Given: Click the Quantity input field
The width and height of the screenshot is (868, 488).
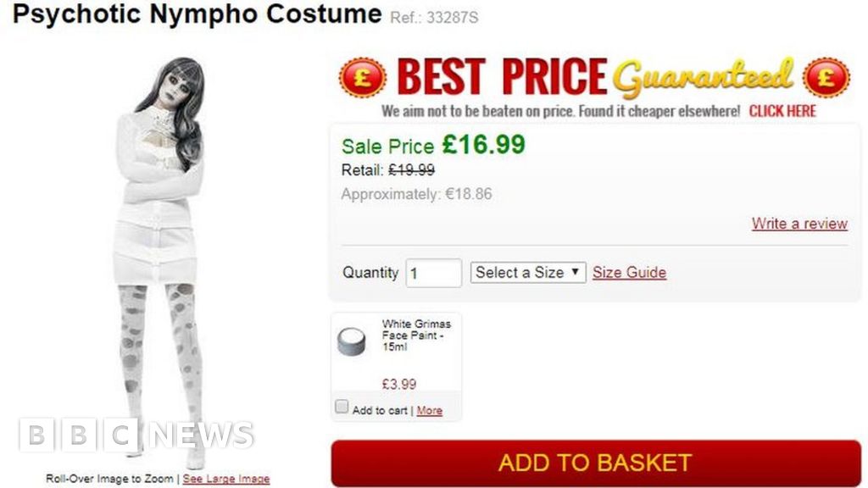Looking at the screenshot, I should coord(433,273).
